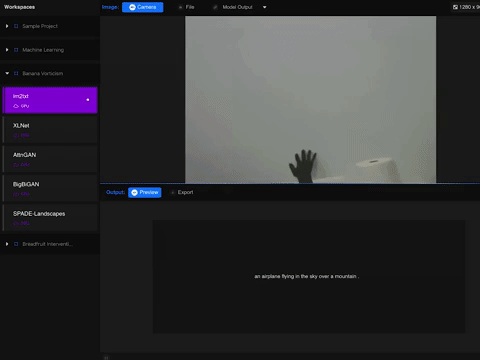Select File as the image input
480x360 pixels.
point(186,7)
